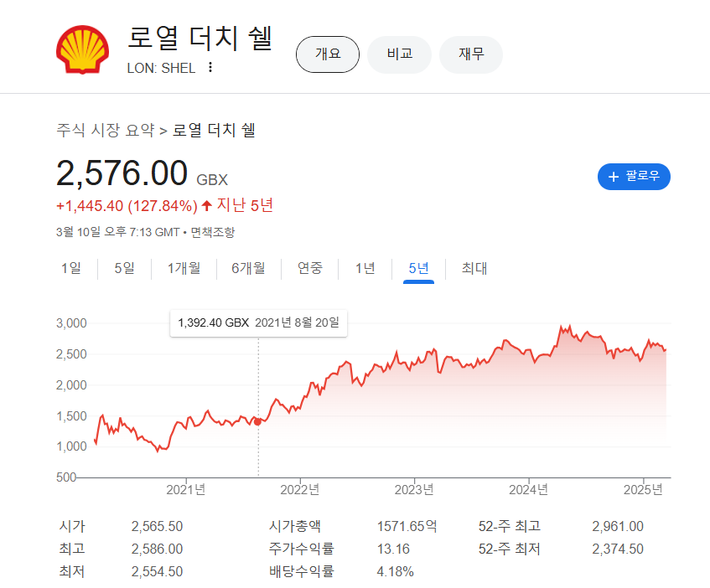This screenshot has width=710, height=588.
Task: Select the 1년 chart range
Action: pyautogui.click(x=365, y=268)
